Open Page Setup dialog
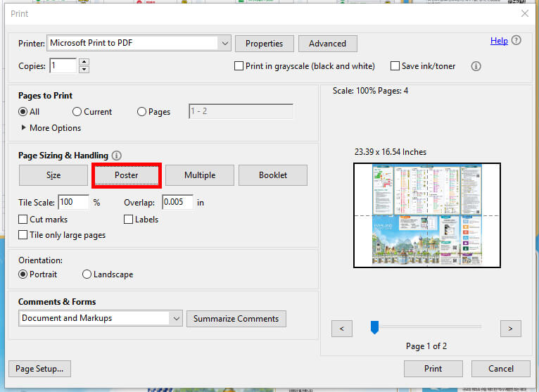Viewport: 539px width, 392px height. (39, 369)
